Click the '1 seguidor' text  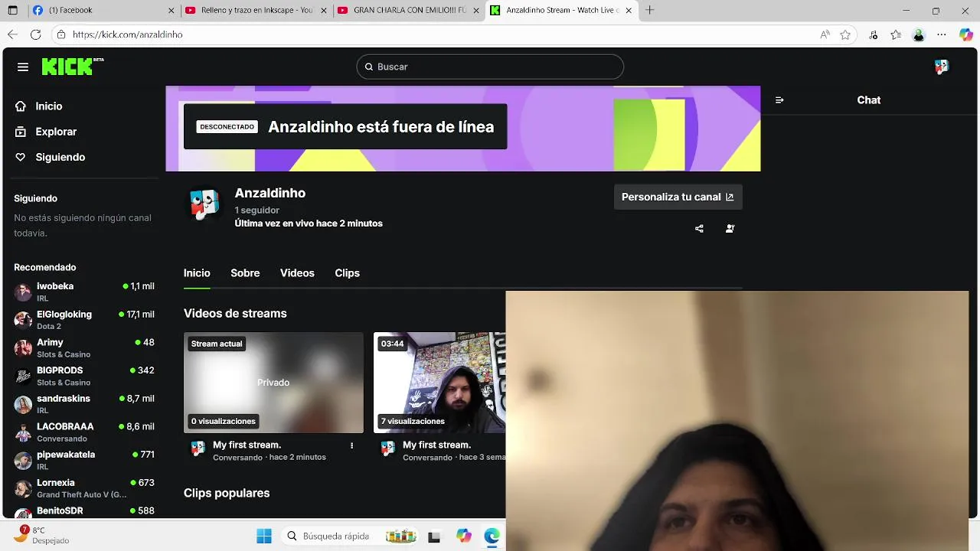(257, 210)
